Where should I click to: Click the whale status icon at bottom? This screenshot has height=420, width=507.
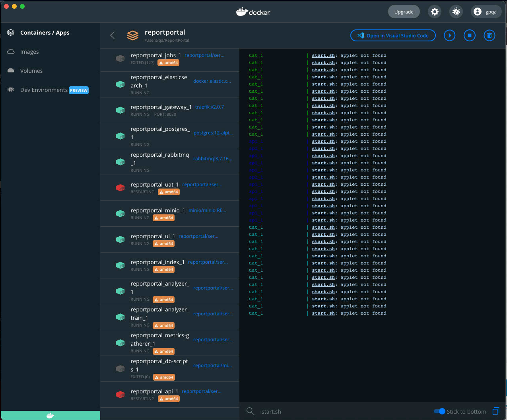pos(50,416)
